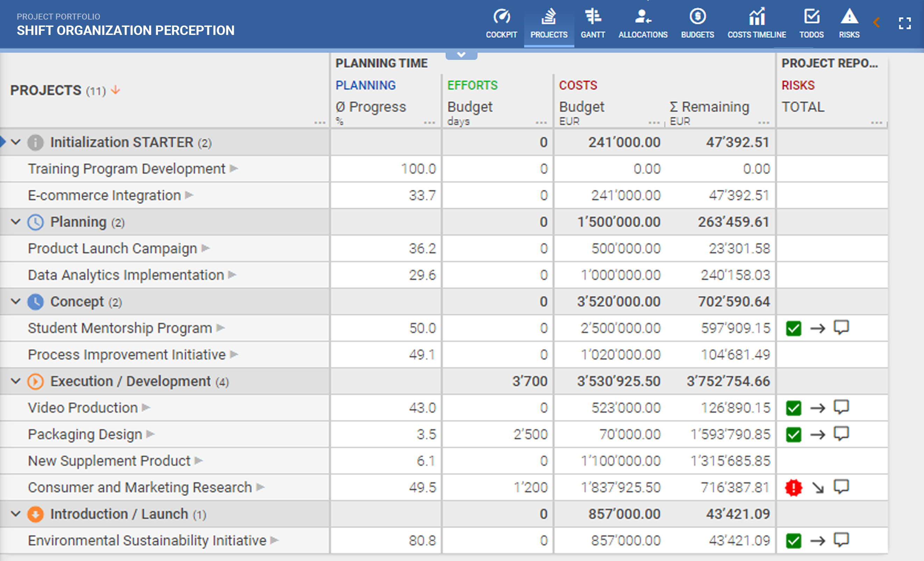Viewport: 924px width, 561px height.
Task: Collapse the Execution / Development group
Action: point(16,381)
